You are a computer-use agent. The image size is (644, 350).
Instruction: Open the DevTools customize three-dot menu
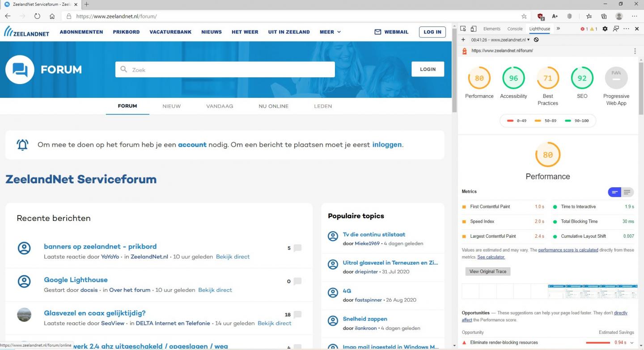(x=627, y=29)
